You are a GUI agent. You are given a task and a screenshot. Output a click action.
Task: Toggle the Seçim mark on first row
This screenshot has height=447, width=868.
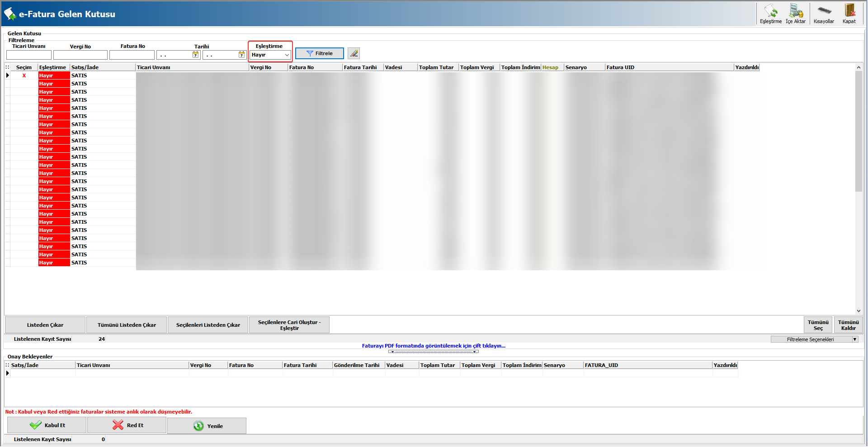(24, 75)
